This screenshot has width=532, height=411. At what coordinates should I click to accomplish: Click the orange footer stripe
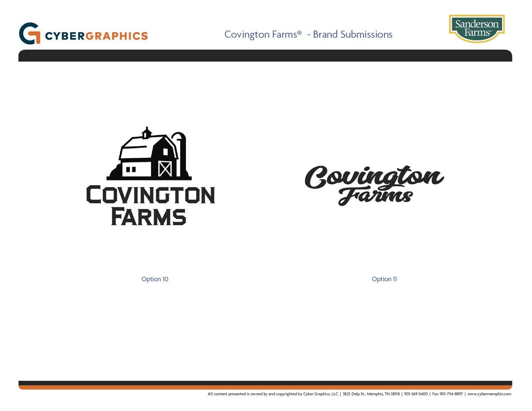pyautogui.click(x=265, y=388)
